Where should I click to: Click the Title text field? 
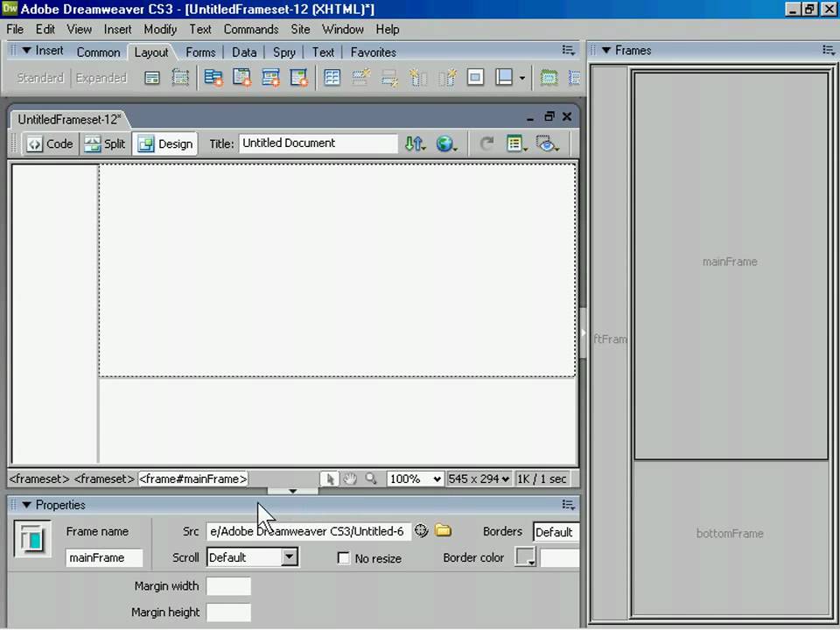(318, 143)
